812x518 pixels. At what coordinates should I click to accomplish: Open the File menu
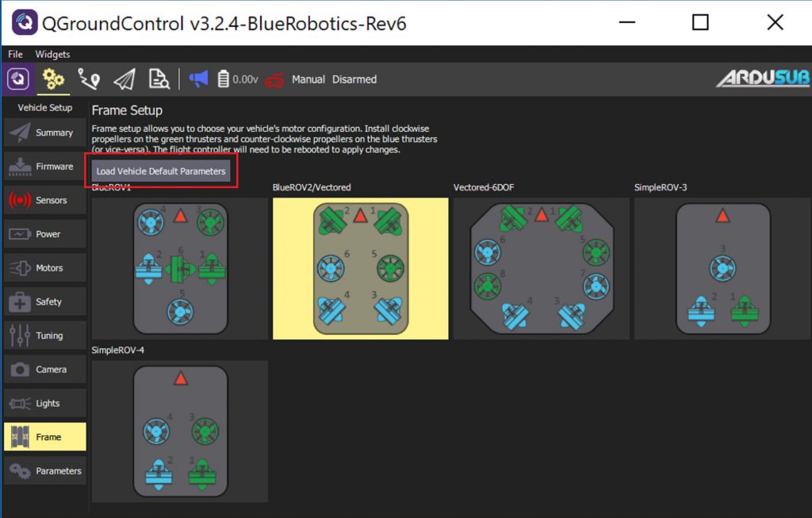(x=14, y=54)
